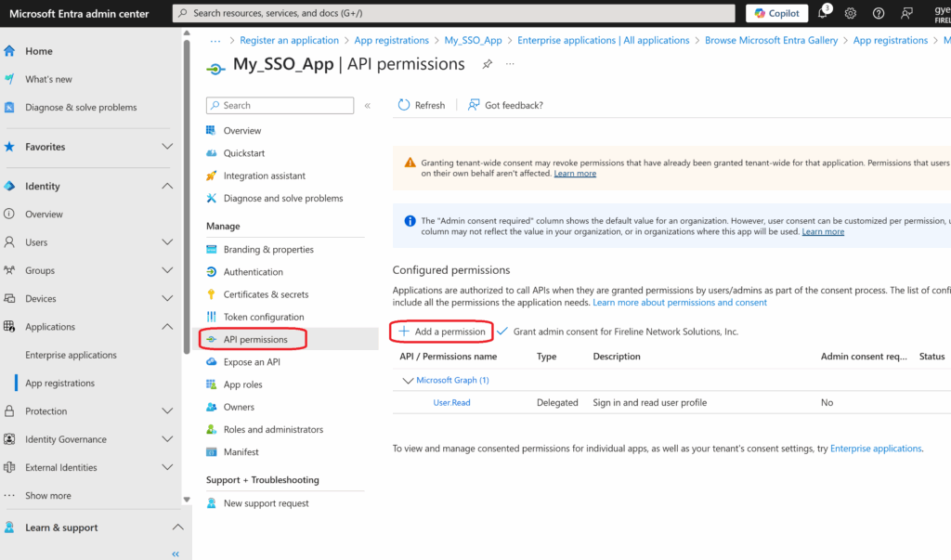
Task: Click the Overview grid icon in app menu
Action: point(211,130)
